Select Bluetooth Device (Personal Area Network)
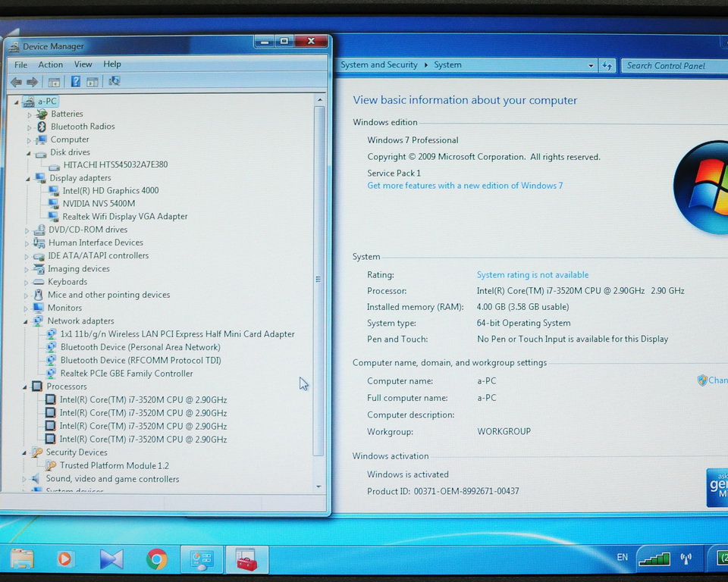Viewport: 728px width, 582px height. point(140,347)
